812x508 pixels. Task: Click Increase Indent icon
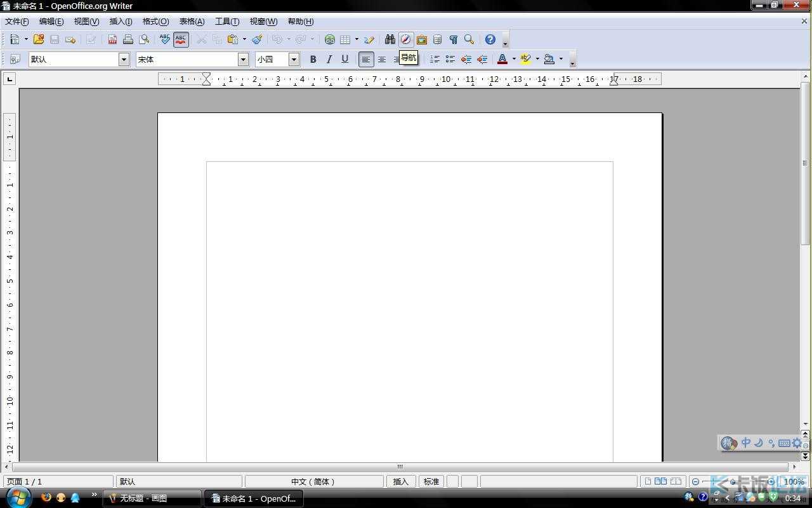click(x=482, y=59)
